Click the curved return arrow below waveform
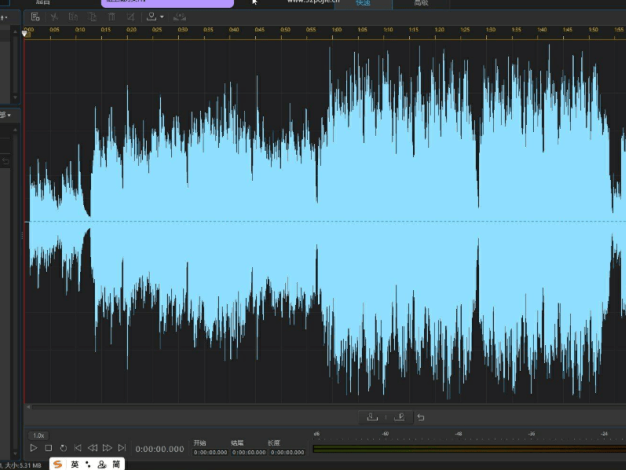 (421, 417)
